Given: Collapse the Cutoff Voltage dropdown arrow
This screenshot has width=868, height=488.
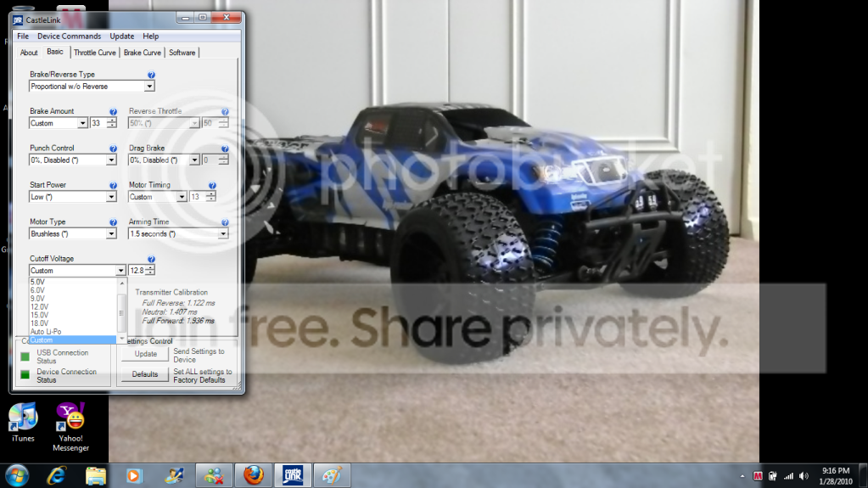Looking at the screenshot, I should (120, 271).
